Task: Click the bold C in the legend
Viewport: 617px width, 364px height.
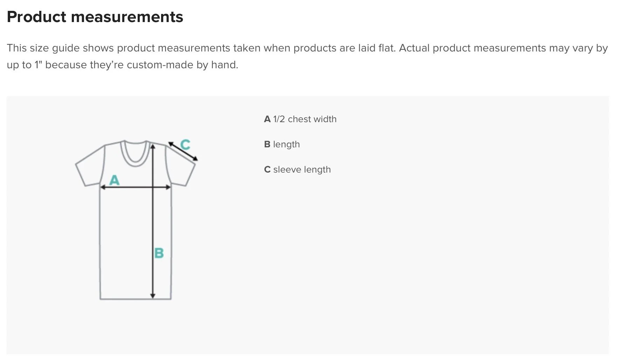Action: pos(268,169)
